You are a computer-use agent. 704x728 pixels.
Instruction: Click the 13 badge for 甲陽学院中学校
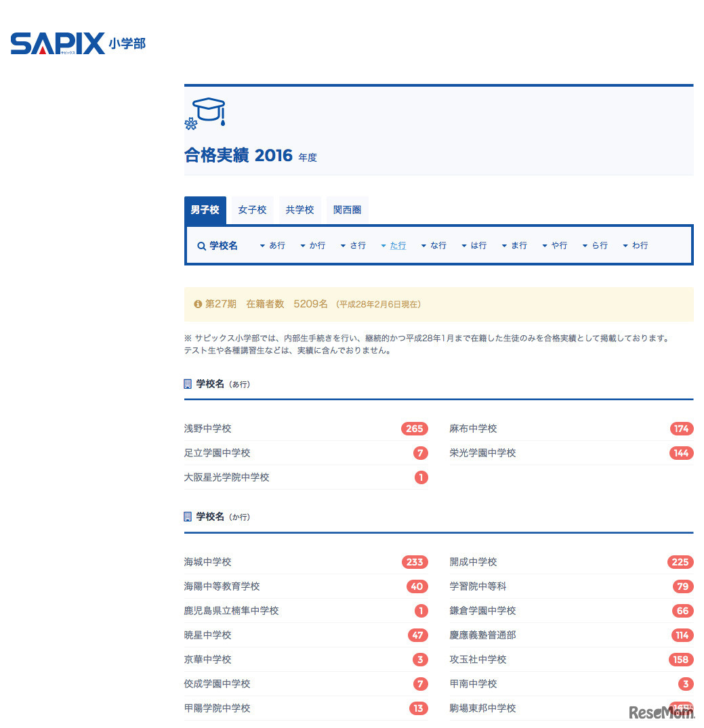418,708
